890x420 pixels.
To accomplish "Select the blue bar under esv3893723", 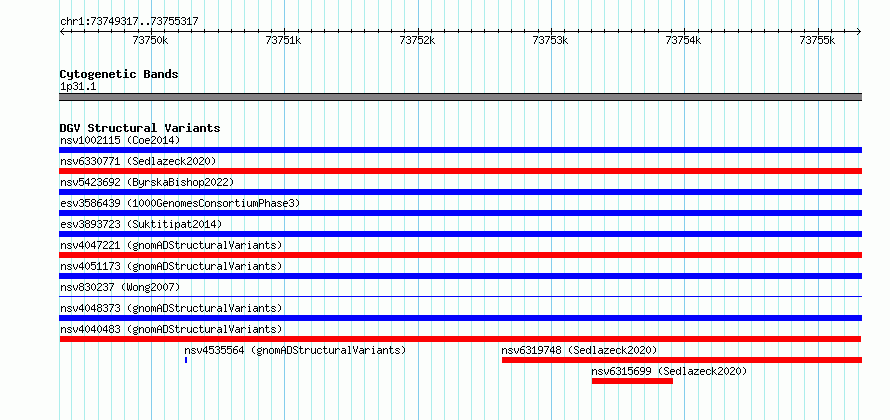I will (460, 234).
